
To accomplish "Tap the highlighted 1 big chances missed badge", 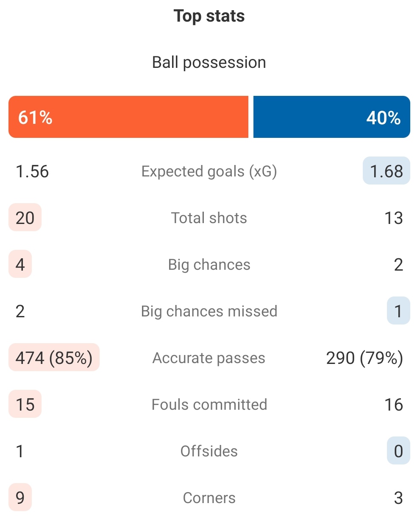I will pyautogui.click(x=398, y=310).
